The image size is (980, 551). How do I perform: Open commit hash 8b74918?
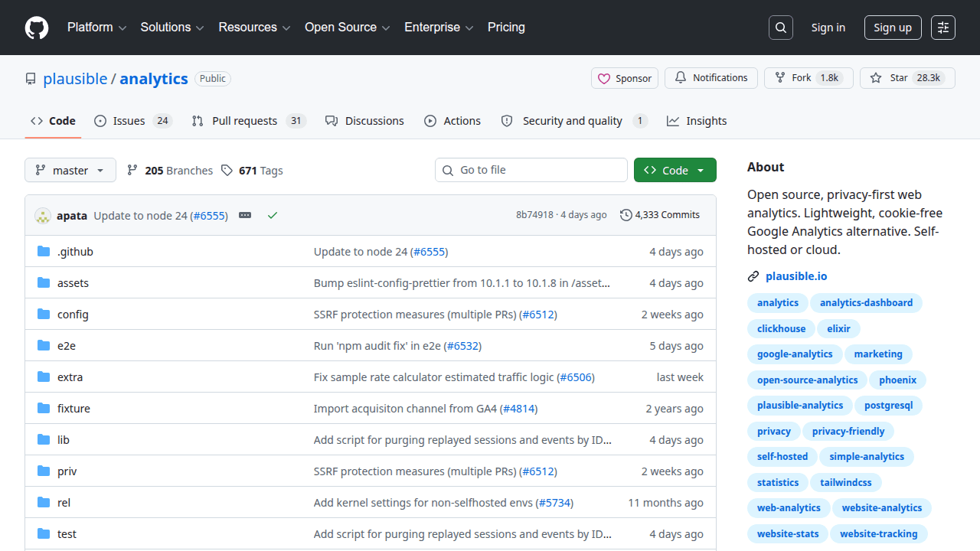coord(534,215)
